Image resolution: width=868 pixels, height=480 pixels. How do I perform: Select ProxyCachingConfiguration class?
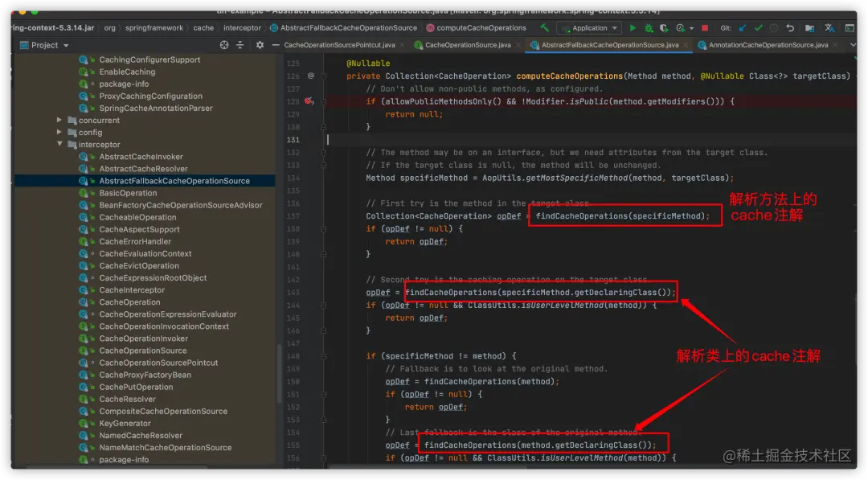tap(150, 96)
